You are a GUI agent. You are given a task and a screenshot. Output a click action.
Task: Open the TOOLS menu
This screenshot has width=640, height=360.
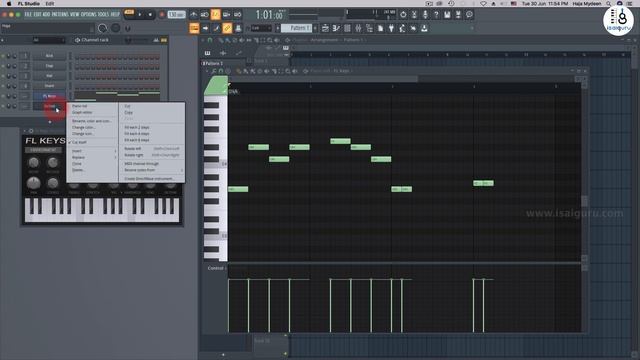[103, 14]
